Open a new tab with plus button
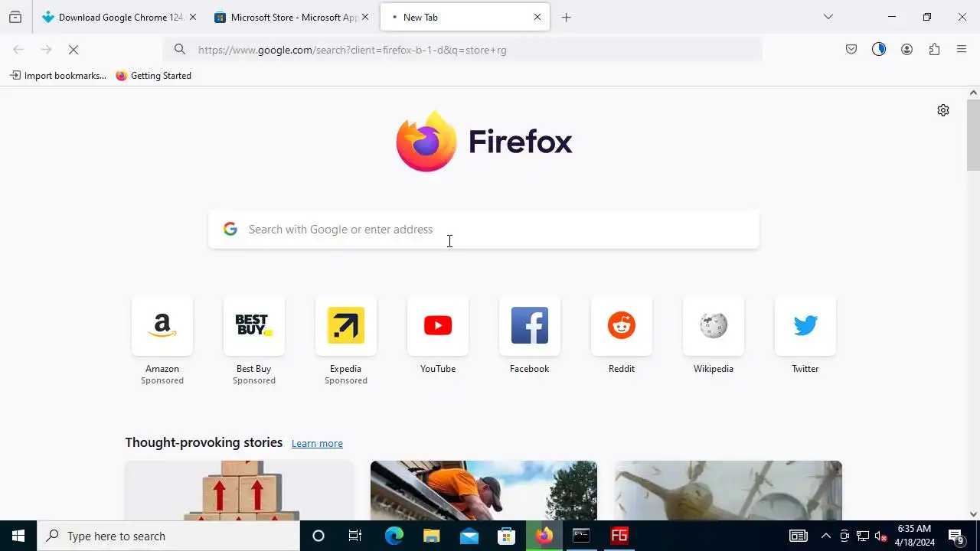980x551 pixels. tap(566, 18)
